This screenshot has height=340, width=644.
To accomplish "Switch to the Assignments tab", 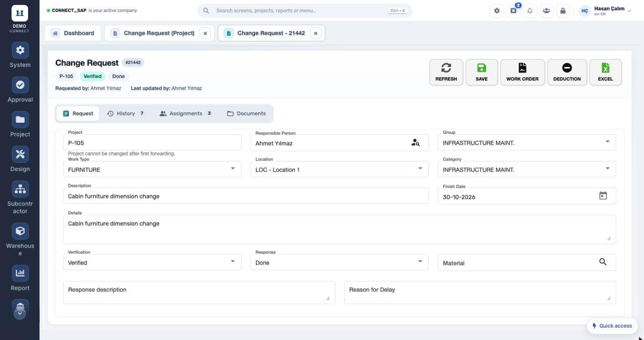I will [x=185, y=113].
